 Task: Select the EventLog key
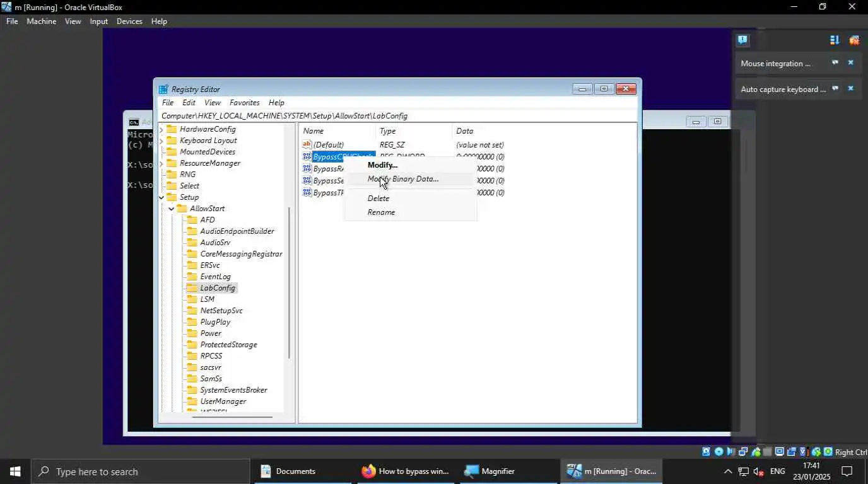point(215,277)
